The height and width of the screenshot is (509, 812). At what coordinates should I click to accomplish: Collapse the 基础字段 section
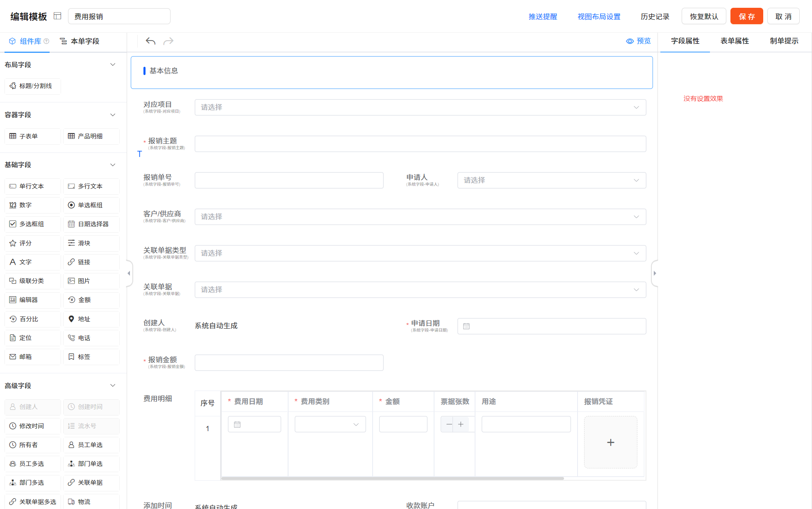(113, 165)
